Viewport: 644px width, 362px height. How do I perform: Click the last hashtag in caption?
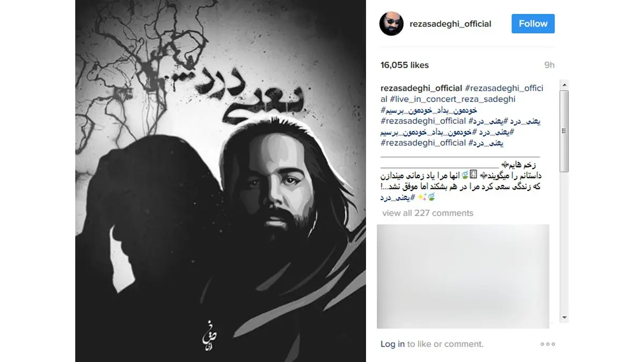pos(397,198)
